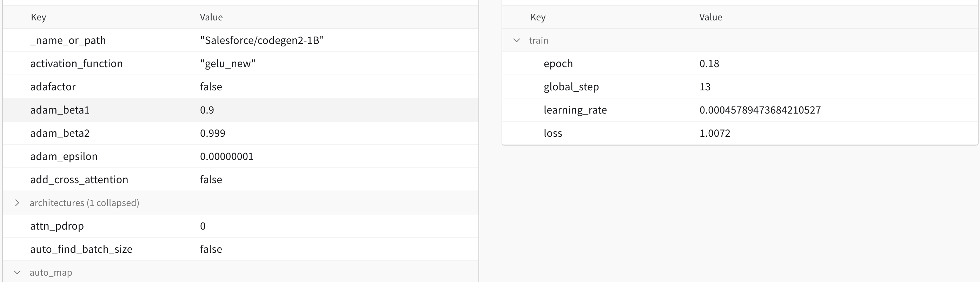
Task: Click the Key column header in config table
Action: (x=38, y=17)
